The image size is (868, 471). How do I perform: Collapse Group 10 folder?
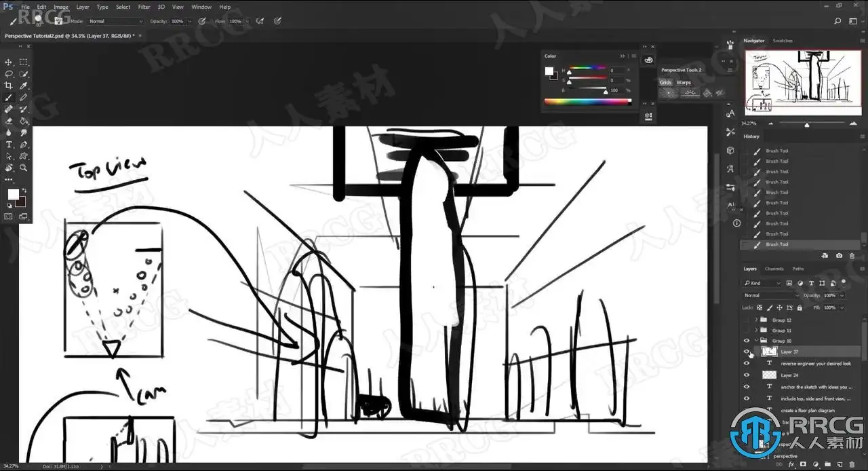tap(756, 341)
